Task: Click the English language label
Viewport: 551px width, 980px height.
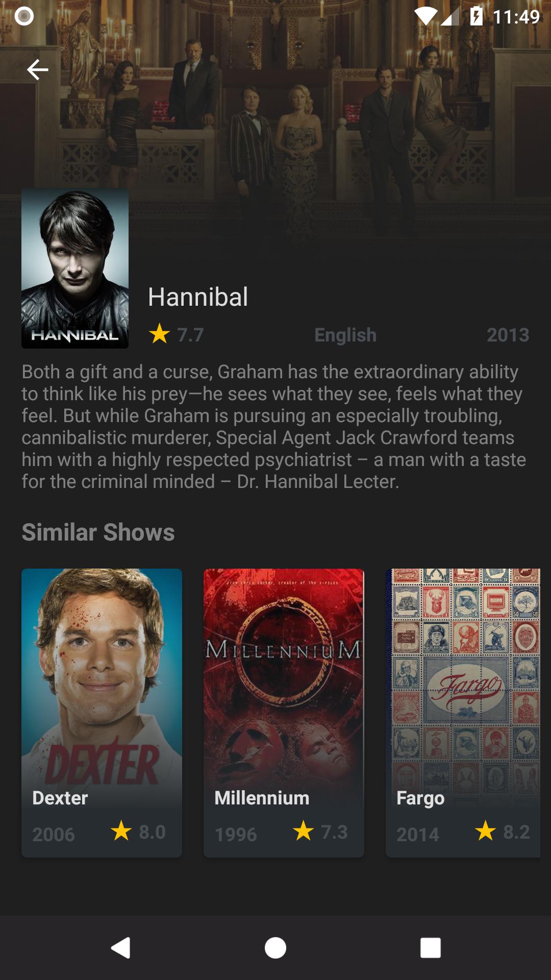Action: [x=345, y=335]
